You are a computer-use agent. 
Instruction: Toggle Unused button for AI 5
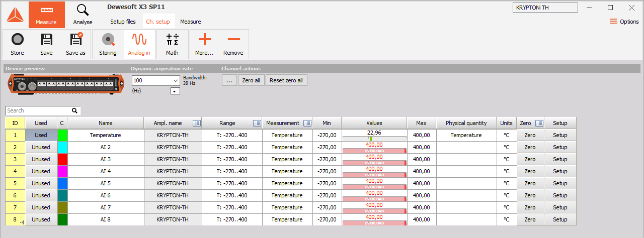tap(41, 183)
